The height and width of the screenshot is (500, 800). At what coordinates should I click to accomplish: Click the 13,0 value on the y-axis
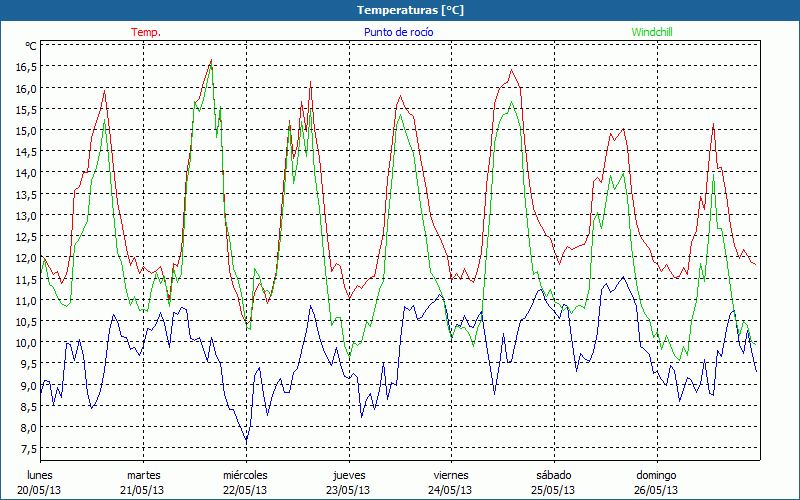pos(26,216)
